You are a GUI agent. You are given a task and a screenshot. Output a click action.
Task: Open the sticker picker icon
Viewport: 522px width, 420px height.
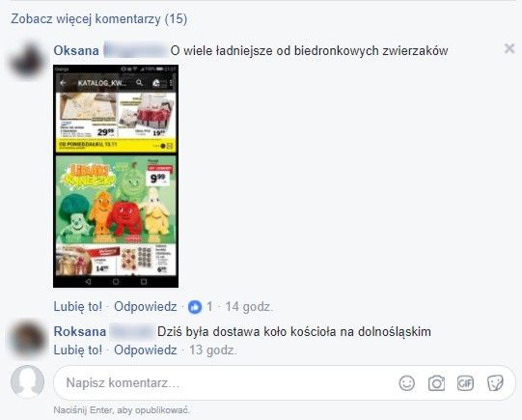(x=495, y=383)
